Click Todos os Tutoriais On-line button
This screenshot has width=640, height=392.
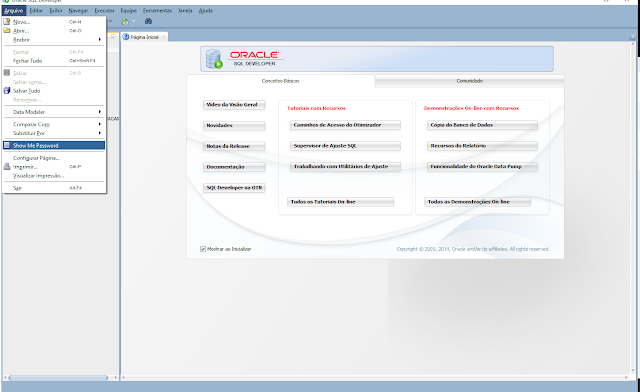340,202
